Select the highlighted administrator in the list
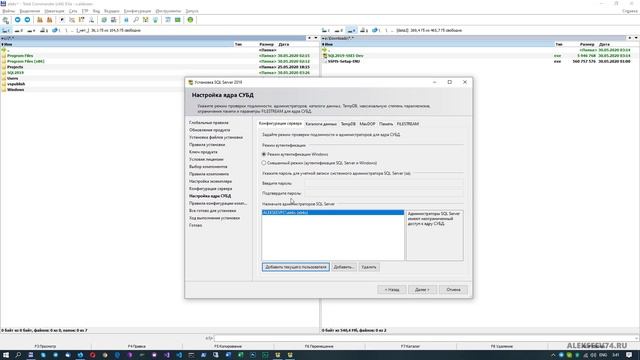This screenshot has height=360, width=640. click(x=333, y=213)
